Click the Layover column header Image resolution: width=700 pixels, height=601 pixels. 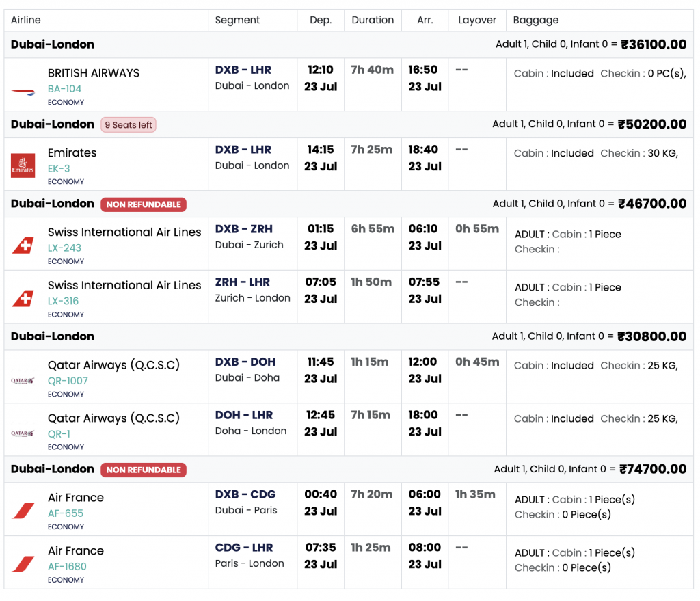(476, 20)
